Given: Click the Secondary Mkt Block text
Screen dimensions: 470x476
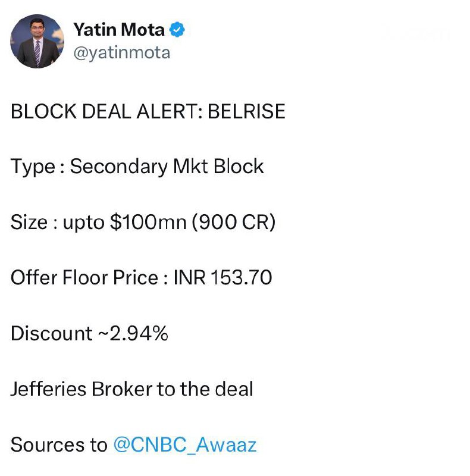Looking at the screenshot, I should 167,167.
